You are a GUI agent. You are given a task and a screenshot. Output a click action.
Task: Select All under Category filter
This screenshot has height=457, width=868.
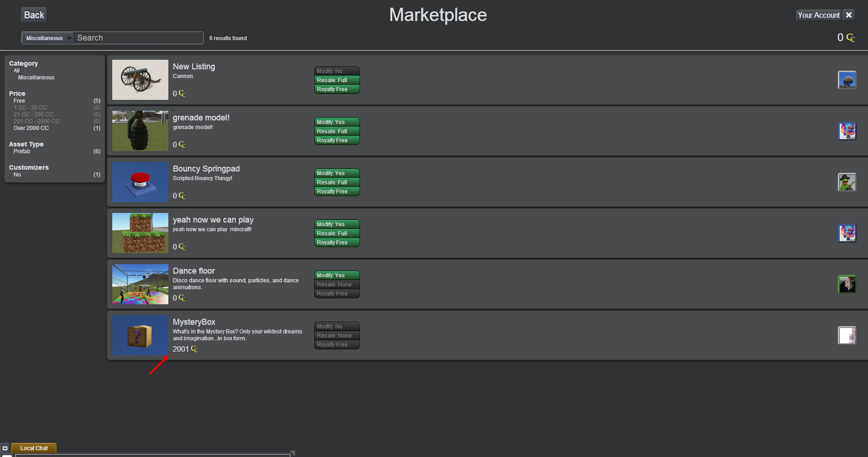point(17,71)
